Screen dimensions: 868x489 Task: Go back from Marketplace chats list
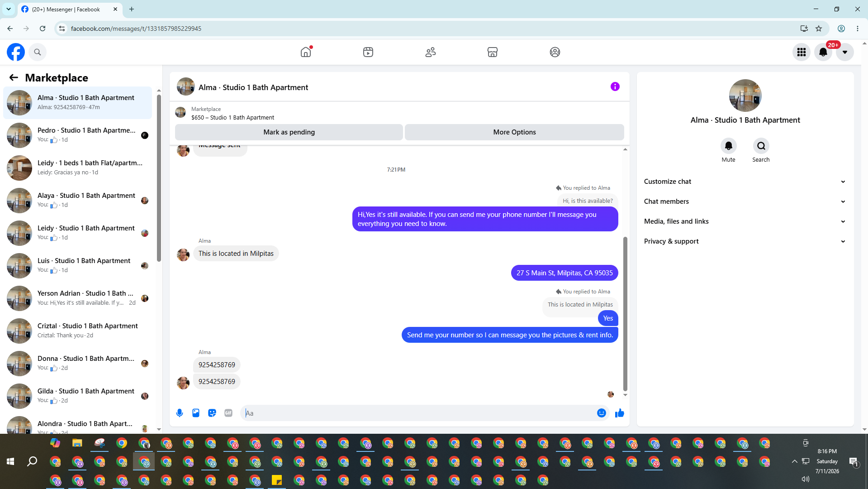pos(14,78)
